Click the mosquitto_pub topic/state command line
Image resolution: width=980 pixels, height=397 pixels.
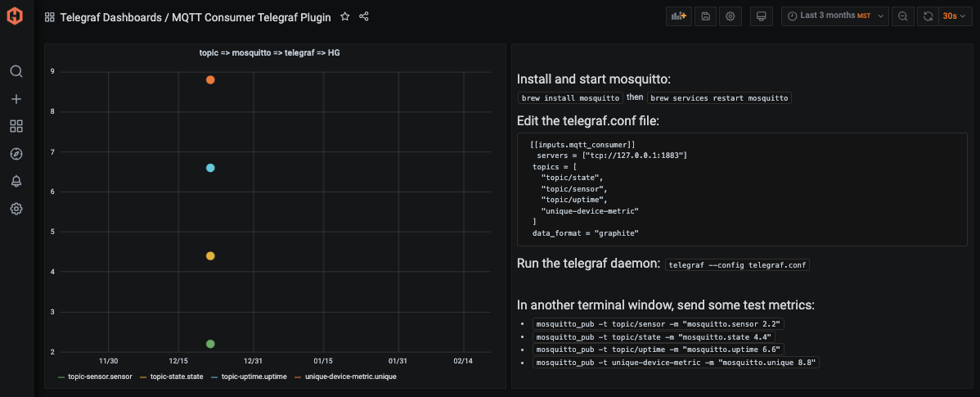coord(654,337)
